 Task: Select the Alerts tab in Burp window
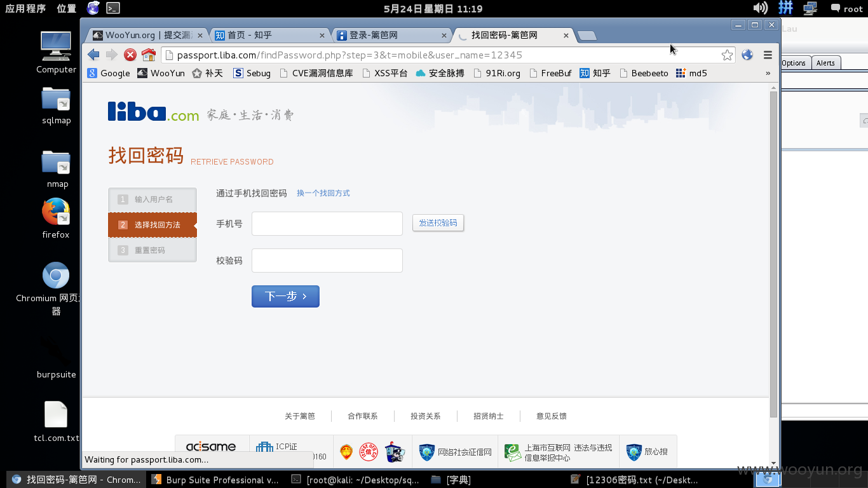point(825,63)
